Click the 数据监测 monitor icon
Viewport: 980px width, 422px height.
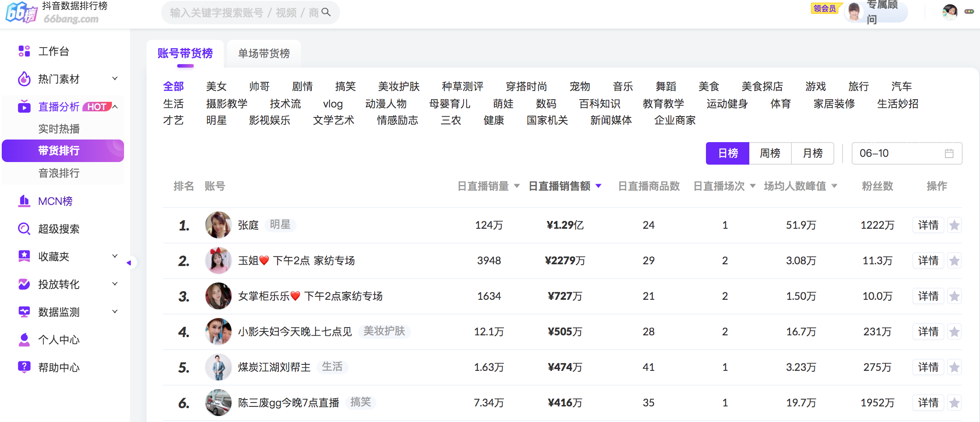(x=24, y=312)
